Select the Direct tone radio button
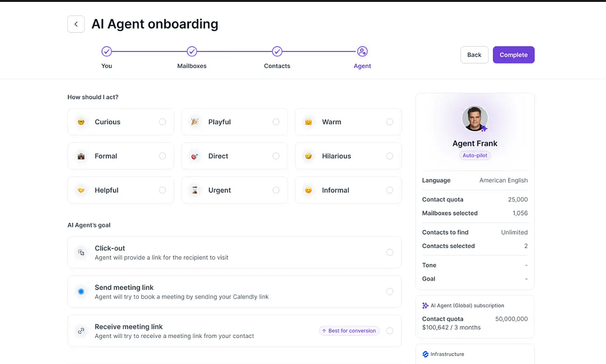The height and width of the screenshot is (364, 606). pyautogui.click(x=276, y=156)
